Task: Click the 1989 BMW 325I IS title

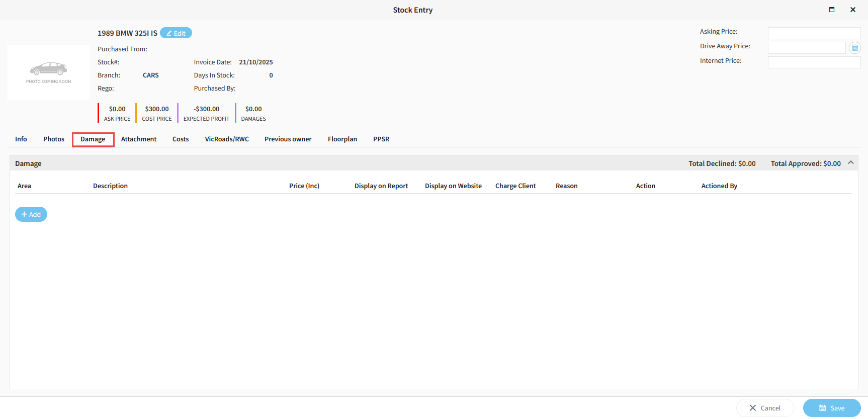Action: [127, 33]
